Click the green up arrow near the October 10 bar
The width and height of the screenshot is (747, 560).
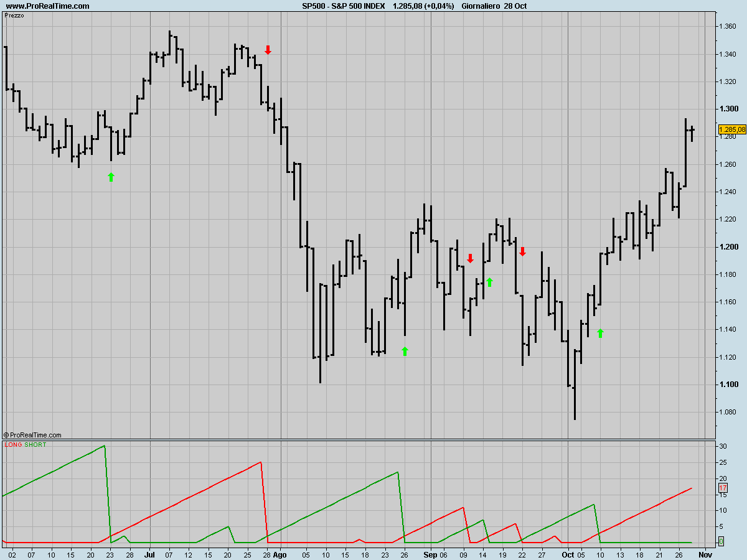click(x=600, y=334)
